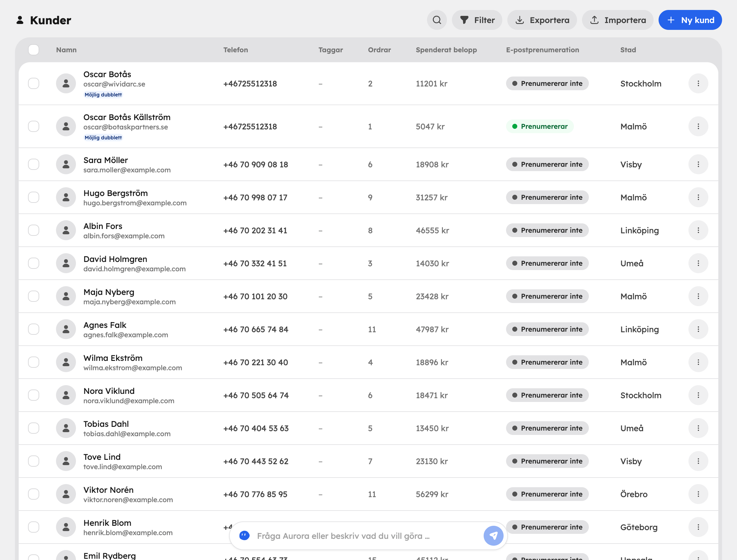The image size is (737, 560).
Task: Open Sara Möller row three-dot menu
Action: [x=698, y=164]
